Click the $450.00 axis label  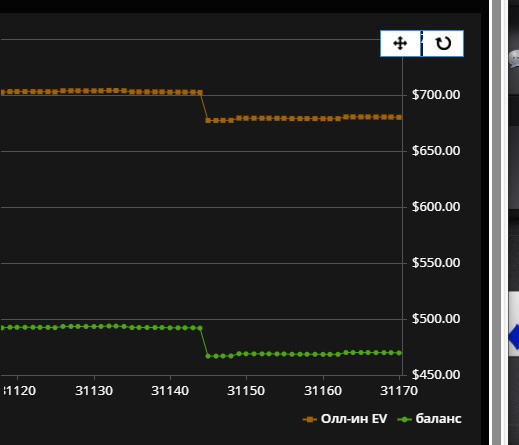point(436,375)
